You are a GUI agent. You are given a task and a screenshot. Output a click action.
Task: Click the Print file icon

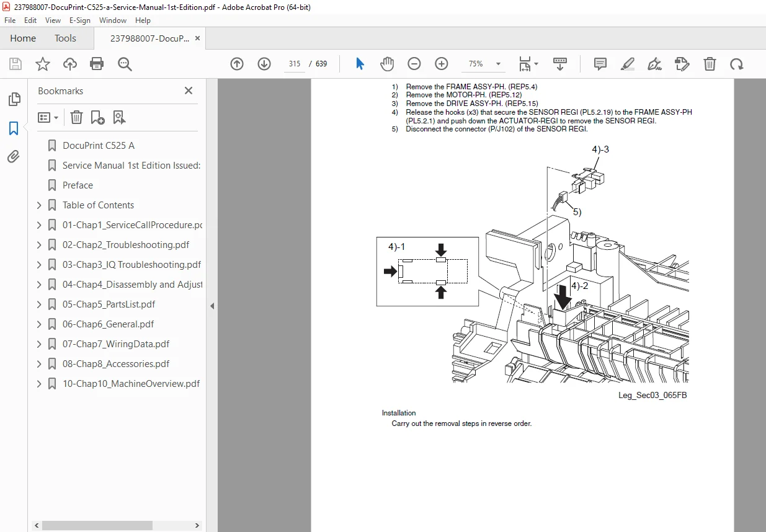tap(97, 64)
